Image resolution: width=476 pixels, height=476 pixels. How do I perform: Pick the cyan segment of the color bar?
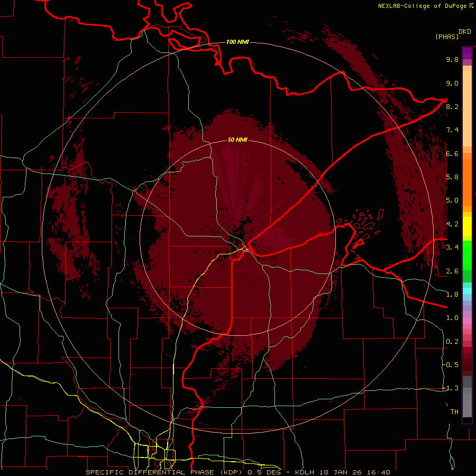coord(467,291)
